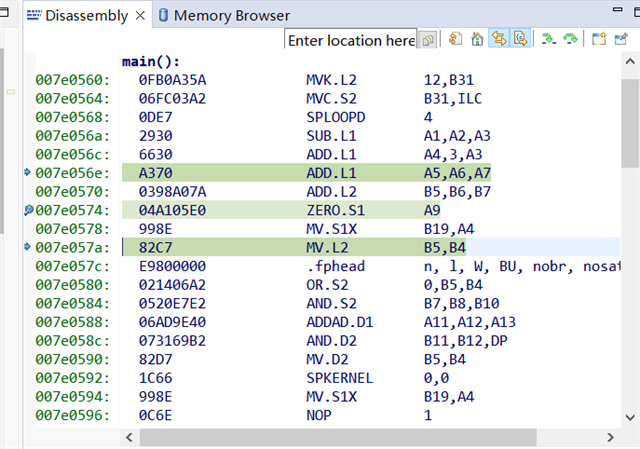Click the horizontal scrollbar thumb

(338, 438)
